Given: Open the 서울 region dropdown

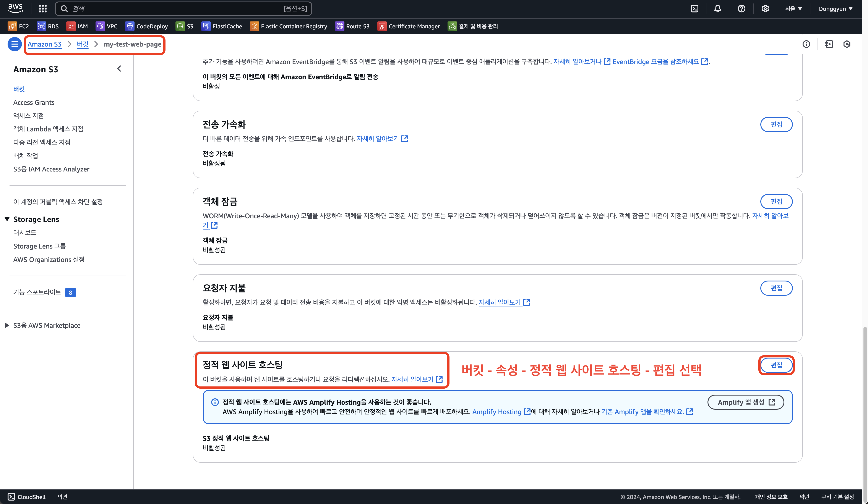Looking at the screenshot, I should coord(793,9).
